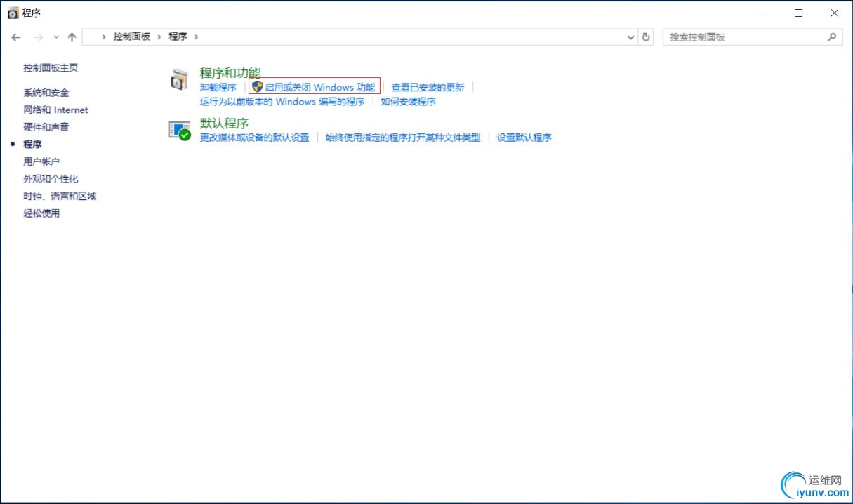
Task: Expand the chevron after 程序 in address bar
Action: click(196, 37)
